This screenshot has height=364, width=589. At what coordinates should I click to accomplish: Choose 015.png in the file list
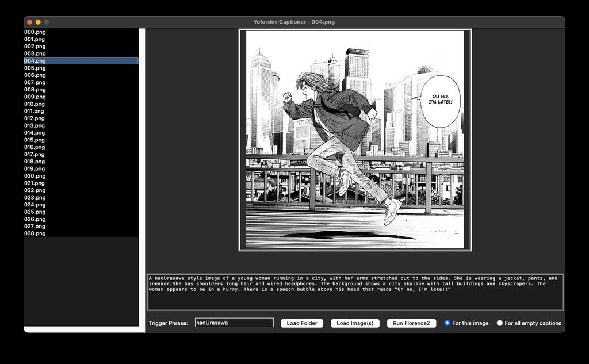click(35, 140)
